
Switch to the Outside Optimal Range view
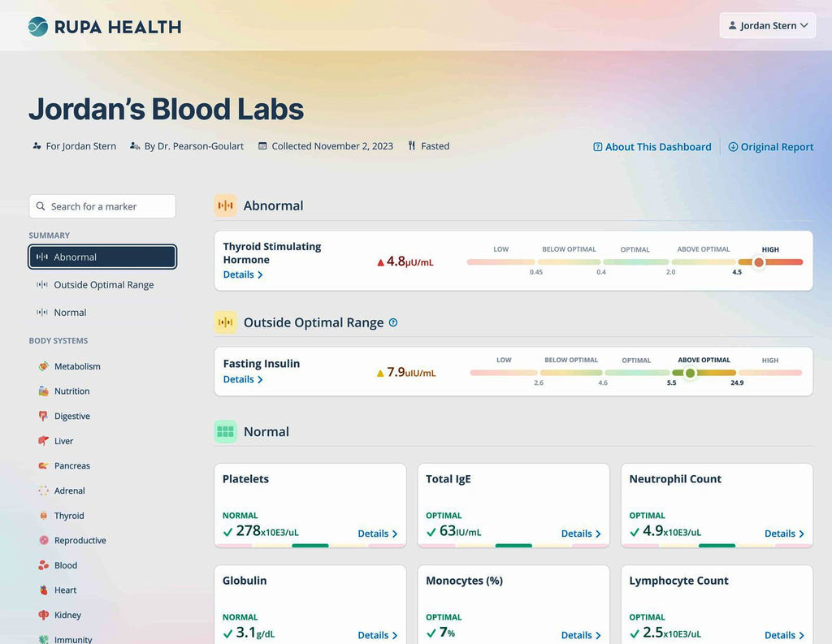tap(102, 285)
